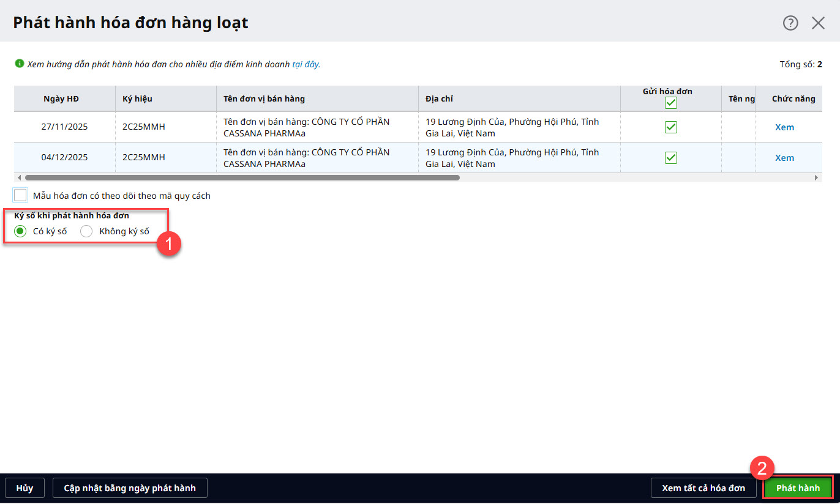Click the 'Hủy' cancel button
This screenshot has width=840, height=504.
pyautogui.click(x=24, y=488)
